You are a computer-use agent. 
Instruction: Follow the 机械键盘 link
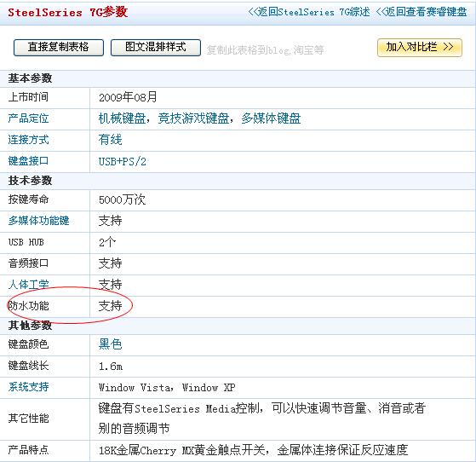point(122,118)
